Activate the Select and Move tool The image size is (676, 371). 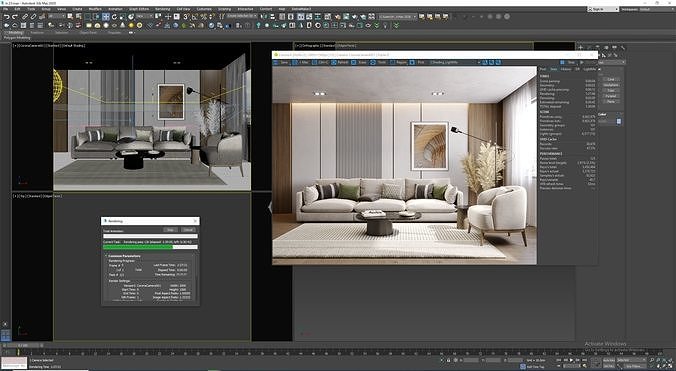click(106, 17)
